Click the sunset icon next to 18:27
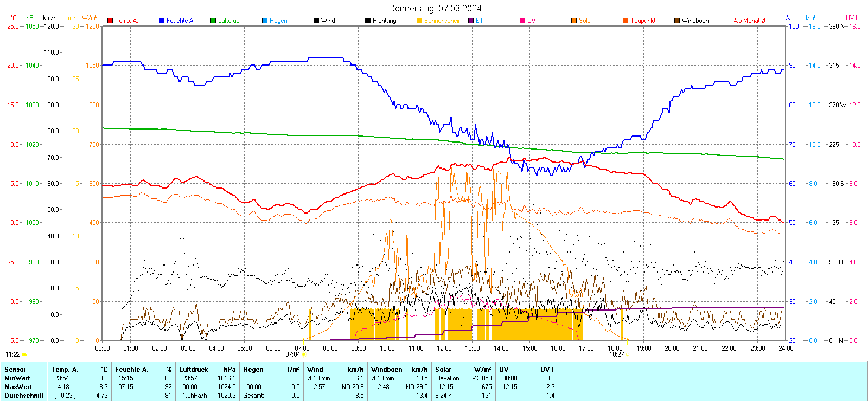This screenshot has width=868, height=401. coord(628,354)
